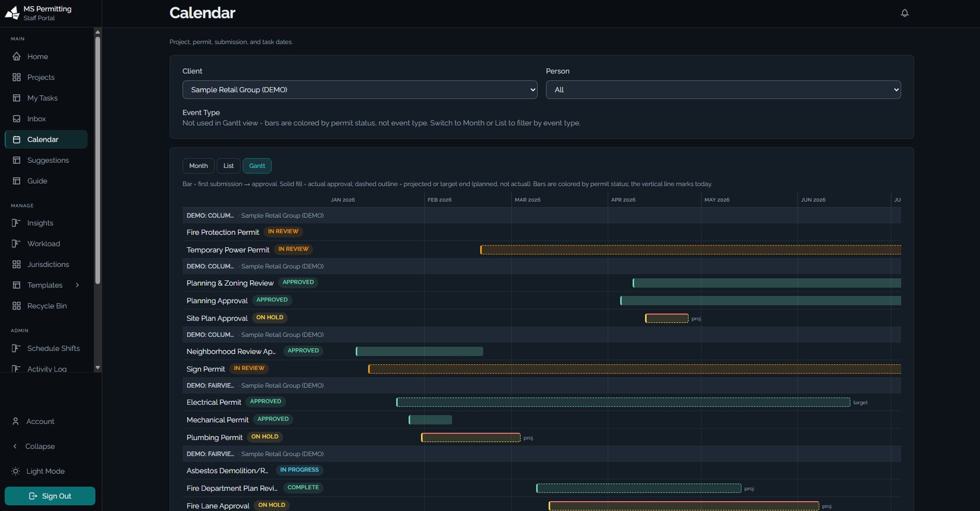Click the Guide sidebar icon

point(16,181)
